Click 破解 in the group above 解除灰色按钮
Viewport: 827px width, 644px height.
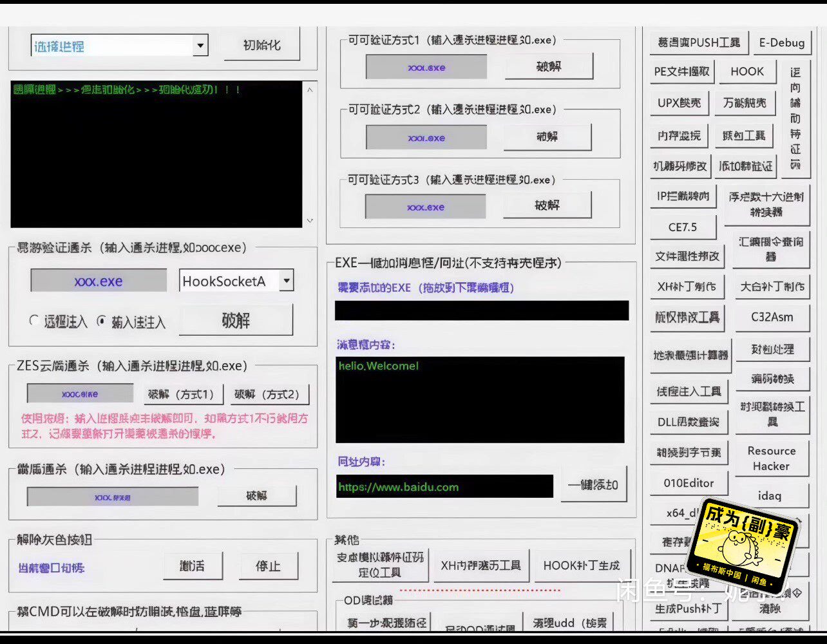coord(256,496)
